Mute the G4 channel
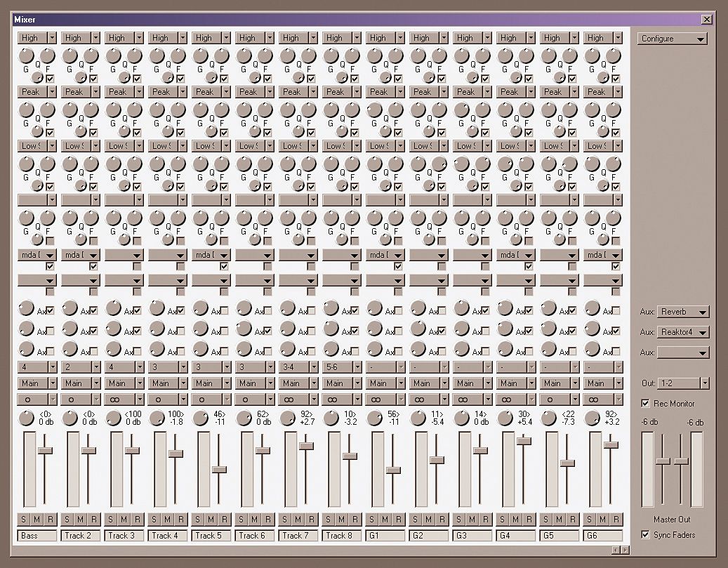 pyautogui.click(x=516, y=520)
